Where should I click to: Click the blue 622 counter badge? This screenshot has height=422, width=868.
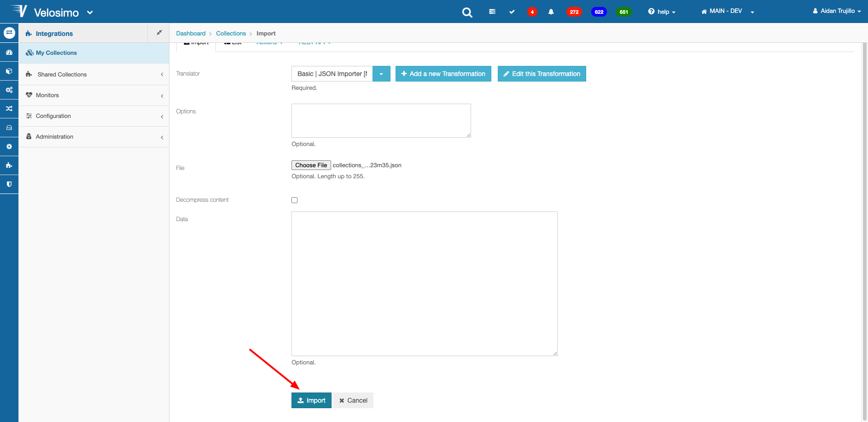click(x=599, y=12)
